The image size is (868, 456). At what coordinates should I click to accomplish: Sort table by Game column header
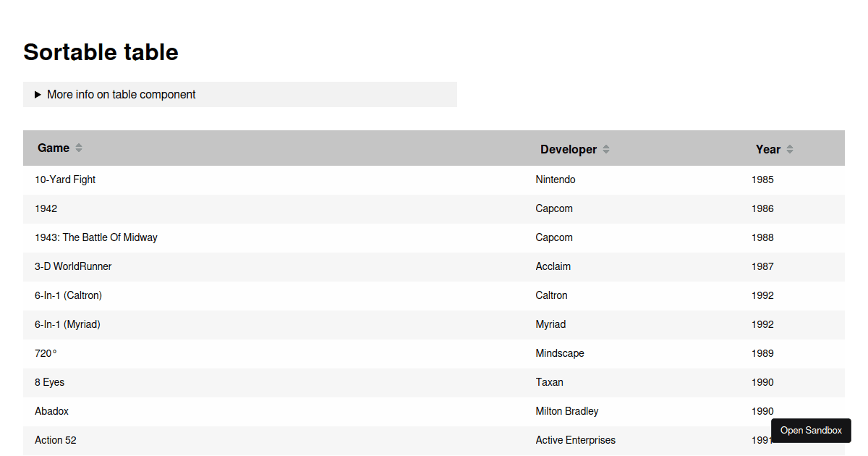tap(60, 148)
